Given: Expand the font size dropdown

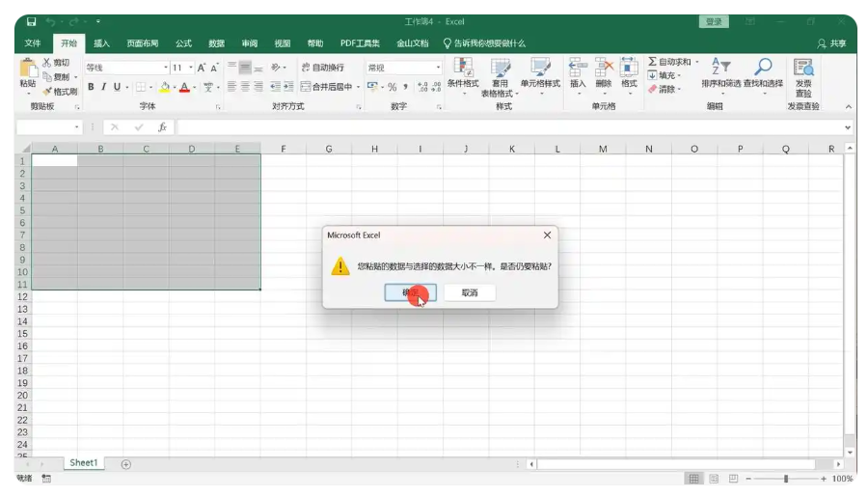Looking at the screenshot, I should [191, 68].
